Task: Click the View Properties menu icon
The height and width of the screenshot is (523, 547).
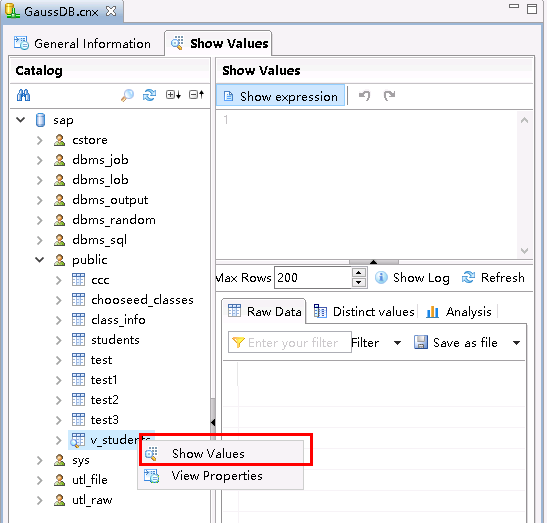Action: (152, 476)
